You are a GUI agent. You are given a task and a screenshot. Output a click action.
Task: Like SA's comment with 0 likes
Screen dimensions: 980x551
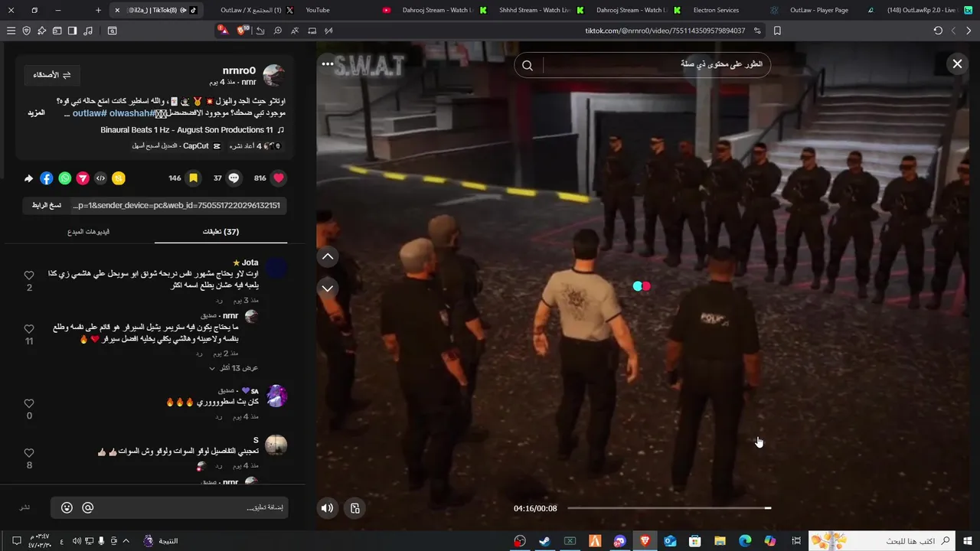tap(29, 403)
